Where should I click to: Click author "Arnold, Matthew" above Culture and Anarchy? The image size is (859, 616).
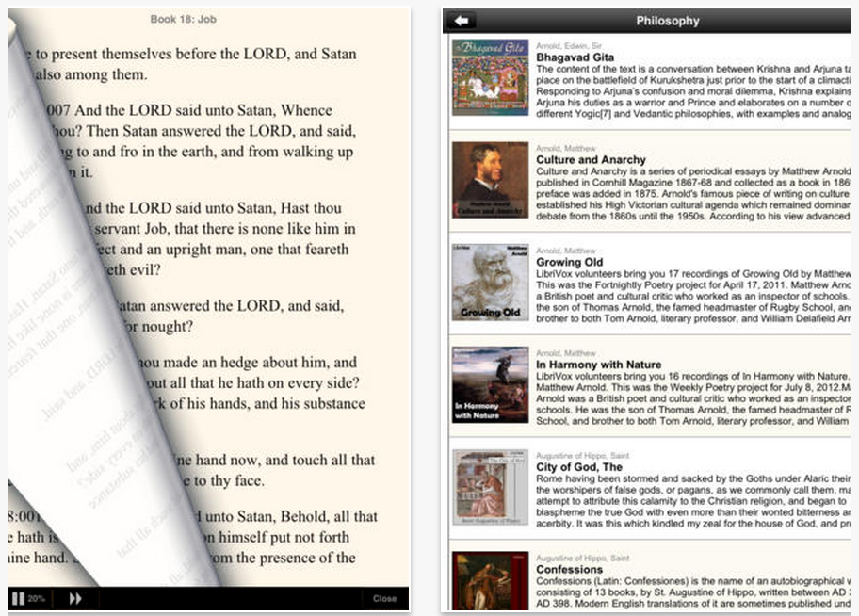point(566,149)
